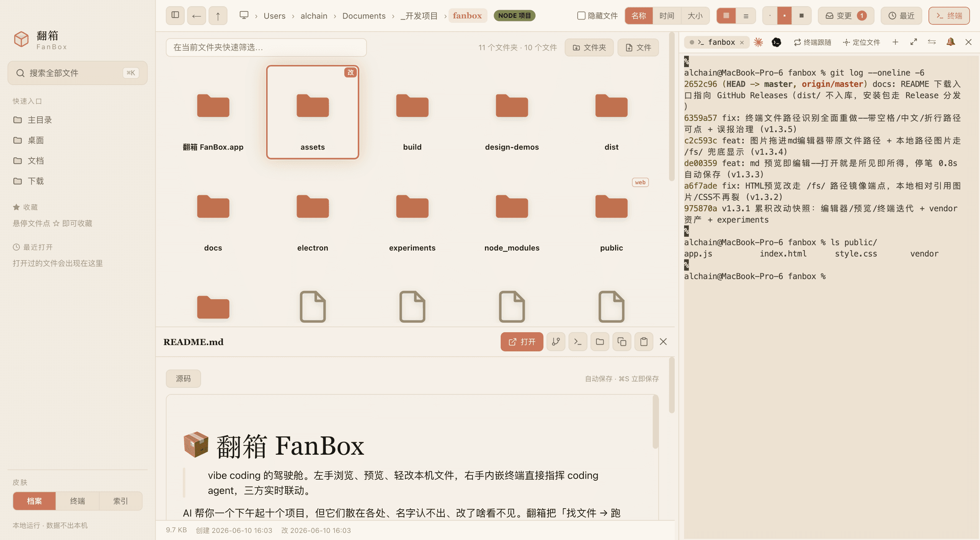Go to 桌面 in sidebar
The image size is (980, 540).
78,140
